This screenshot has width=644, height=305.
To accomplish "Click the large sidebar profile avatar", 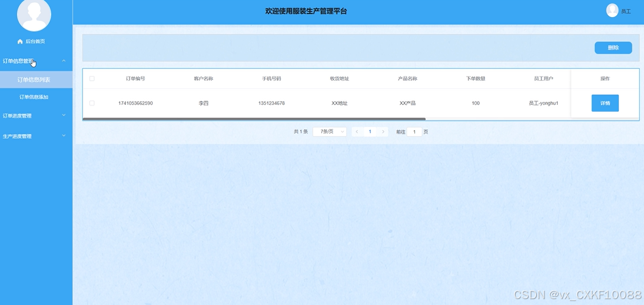I will 34,15.
